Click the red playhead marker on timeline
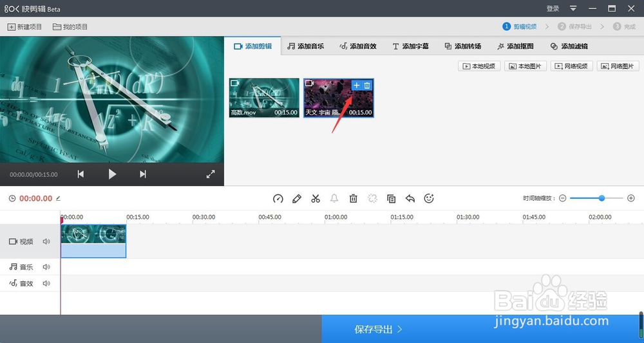The image size is (644, 343). 62,220
